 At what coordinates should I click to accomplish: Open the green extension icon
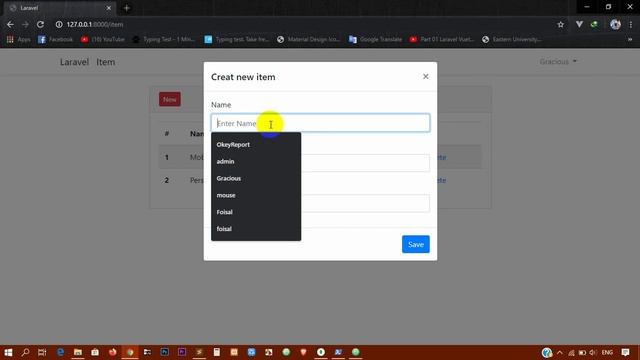(594, 24)
